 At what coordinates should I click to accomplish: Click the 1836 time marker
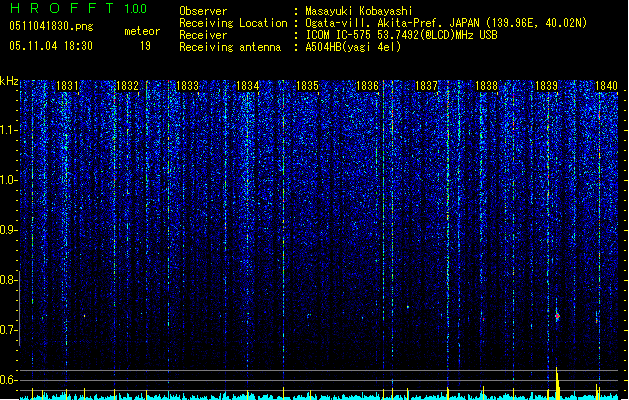click(367, 86)
